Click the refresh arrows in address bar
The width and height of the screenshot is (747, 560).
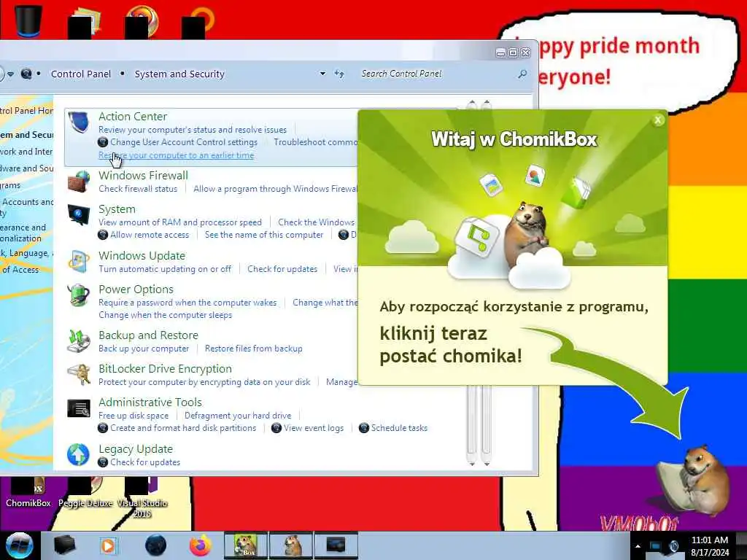coord(339,74)
